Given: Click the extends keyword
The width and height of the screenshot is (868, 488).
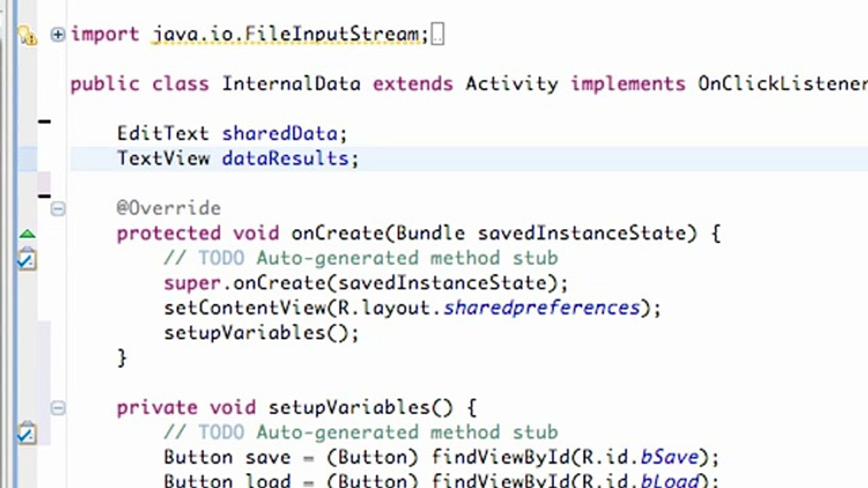Looking at the screenshot, I should (412, 84).
